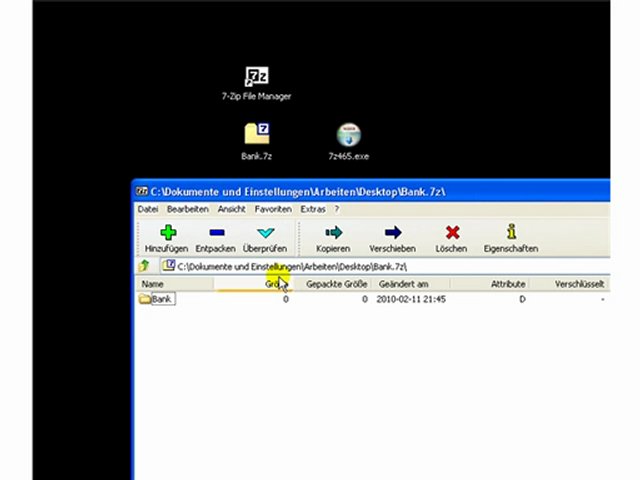This screenshot has width=640, height=480.
Task: Click the red Löschen X icon
Action: [451, 233]
